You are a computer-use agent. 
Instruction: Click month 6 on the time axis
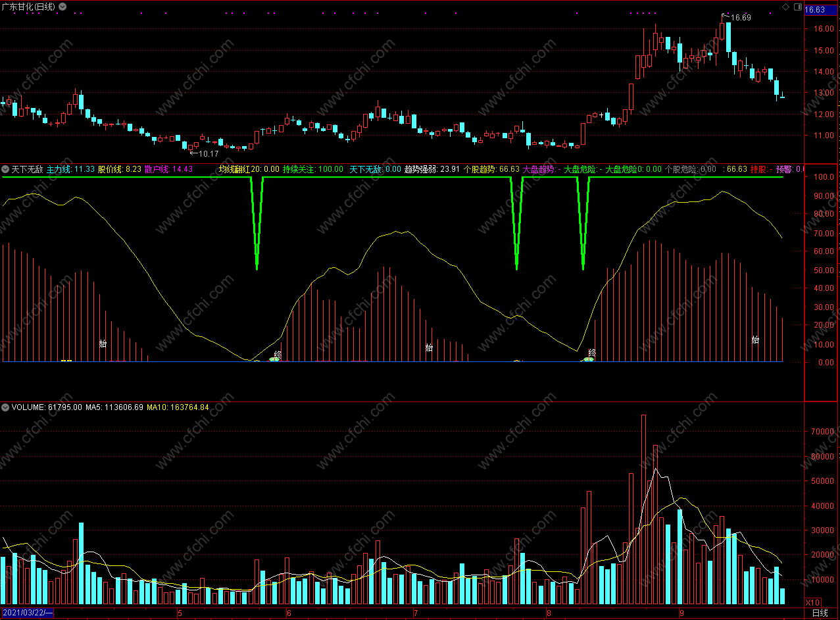(289, 613)
